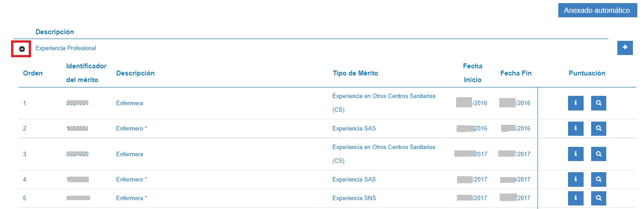Click the magnifier icon for order 3 row
The width and height of the screenshot is (644, 209).
[x=599, y=154]
